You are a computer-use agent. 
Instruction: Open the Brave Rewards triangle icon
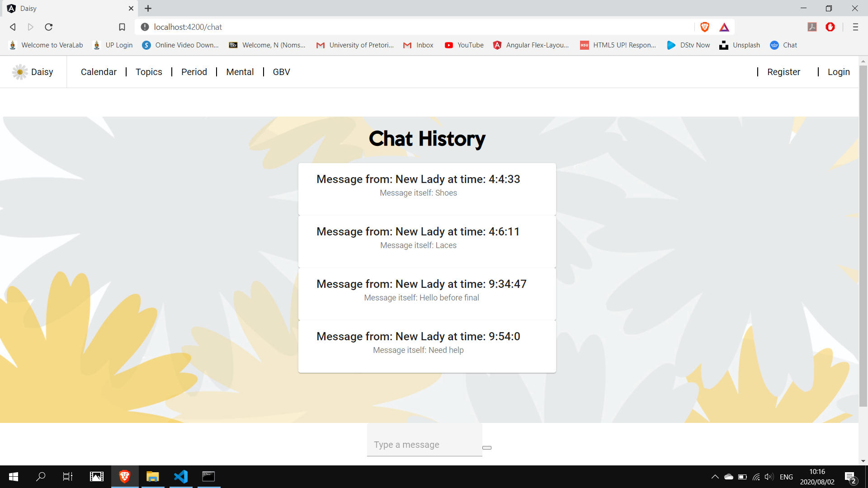[724, 27]
